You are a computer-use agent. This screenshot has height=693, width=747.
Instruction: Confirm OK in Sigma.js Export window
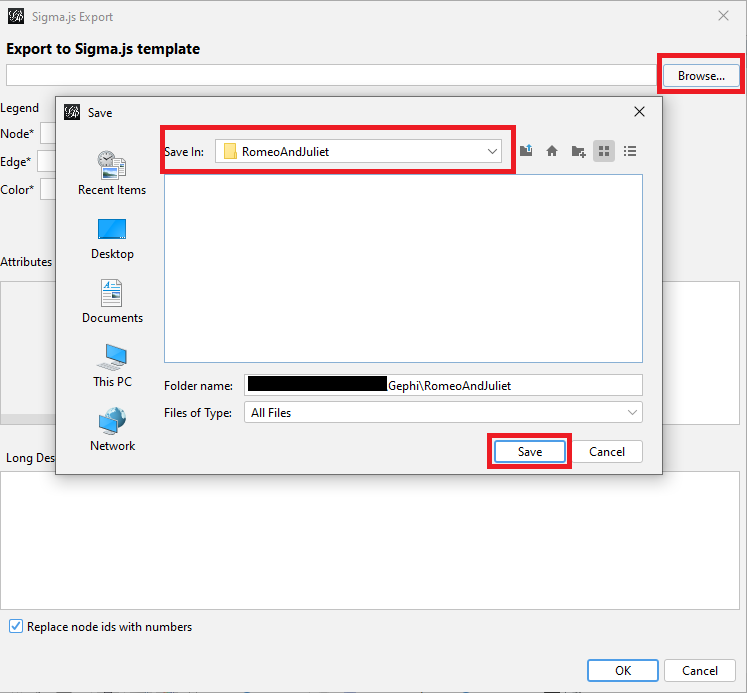click(x=623, y=671)
